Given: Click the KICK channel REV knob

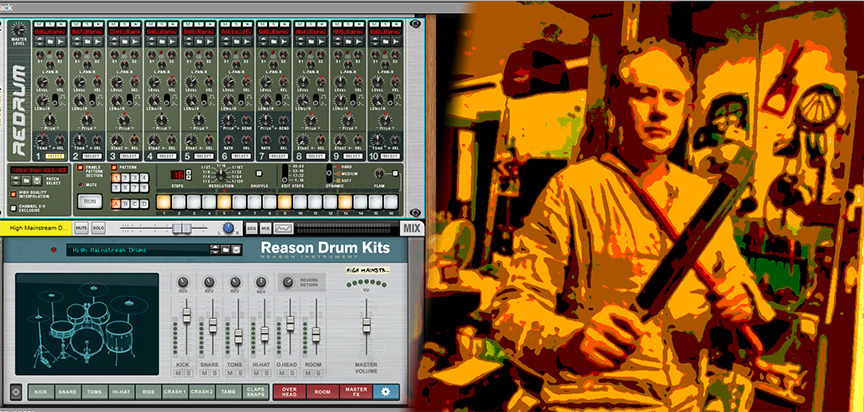Looking at the screenshot, I should 183,283.
